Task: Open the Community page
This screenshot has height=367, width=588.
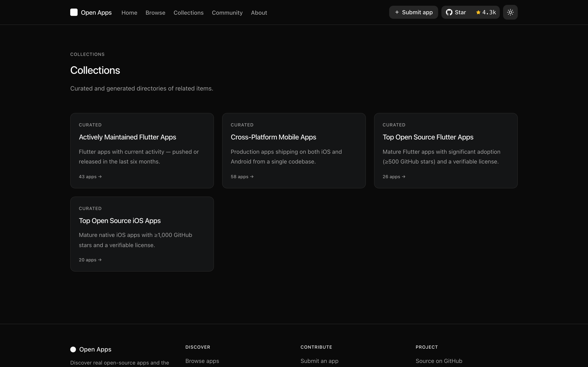Action: pos(227,13)
